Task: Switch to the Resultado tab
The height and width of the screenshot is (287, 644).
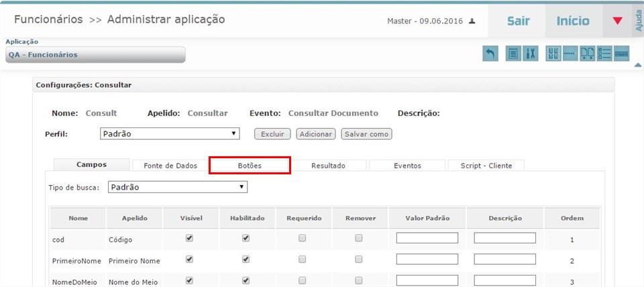Action: 328,166
